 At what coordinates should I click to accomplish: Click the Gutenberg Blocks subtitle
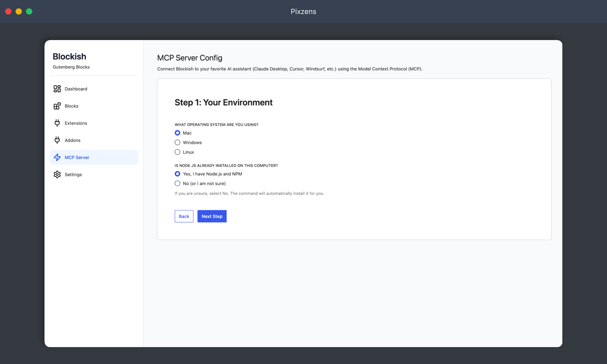pyautogui.click(x=71, y=67)
